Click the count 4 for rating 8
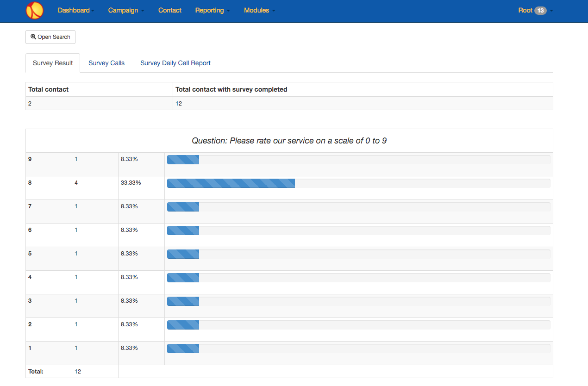This screenshot has height=386, width=588. (x=76, y=183)
